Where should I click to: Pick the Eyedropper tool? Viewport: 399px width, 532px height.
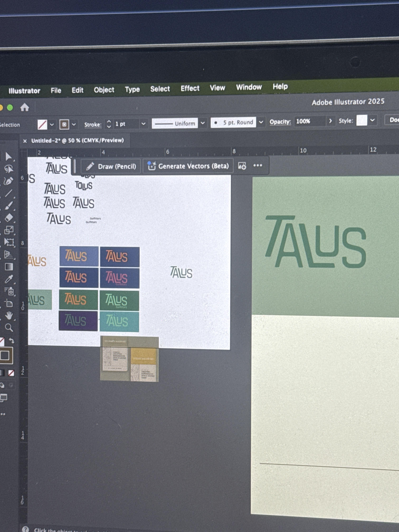[9, 279]
